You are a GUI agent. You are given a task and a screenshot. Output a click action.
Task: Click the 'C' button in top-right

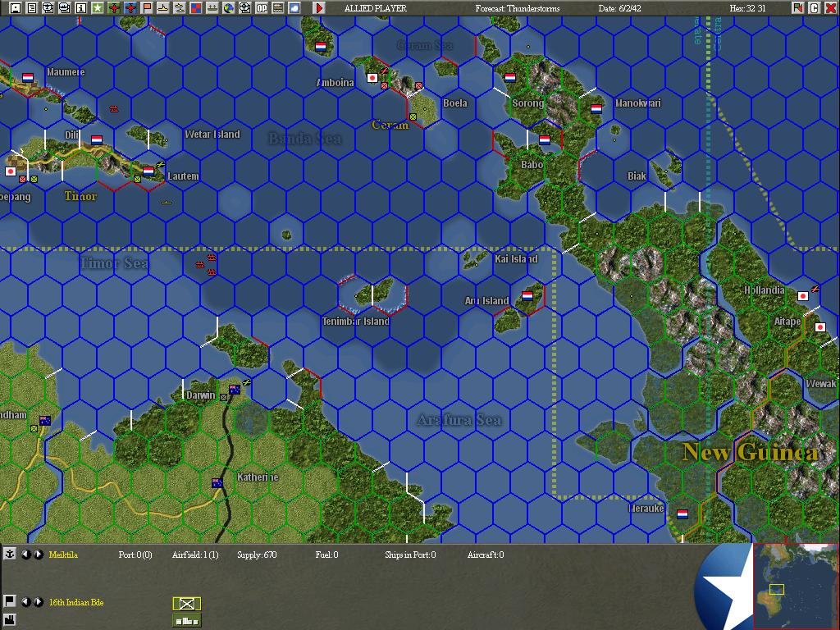point(815,7)
